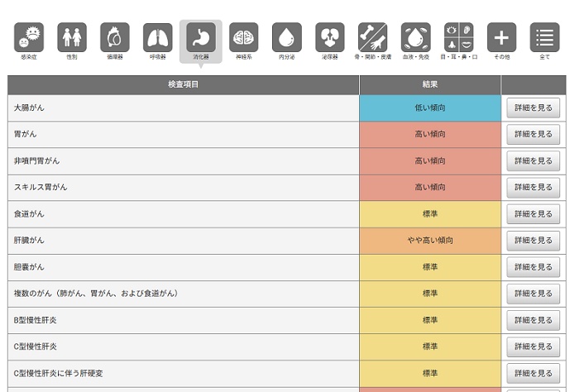
Task: Click the 検査項目 column header
Action: click(x=183, y=84)
